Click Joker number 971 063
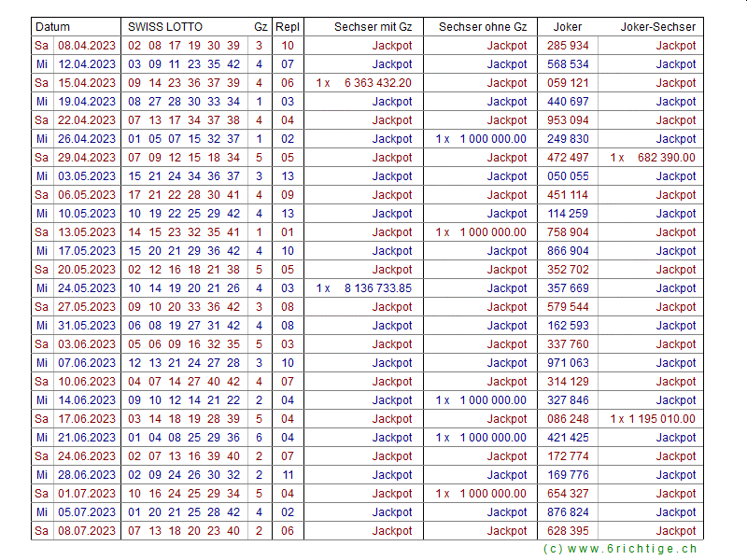 tap(568, 363)
